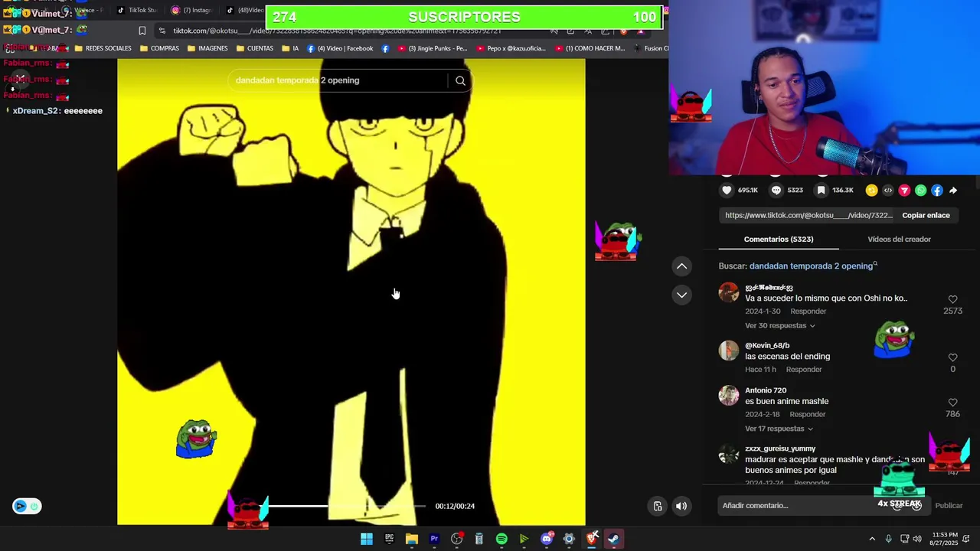
Task: Switch to 'Videos del creador' tab
Action: (x=899, y=240)
